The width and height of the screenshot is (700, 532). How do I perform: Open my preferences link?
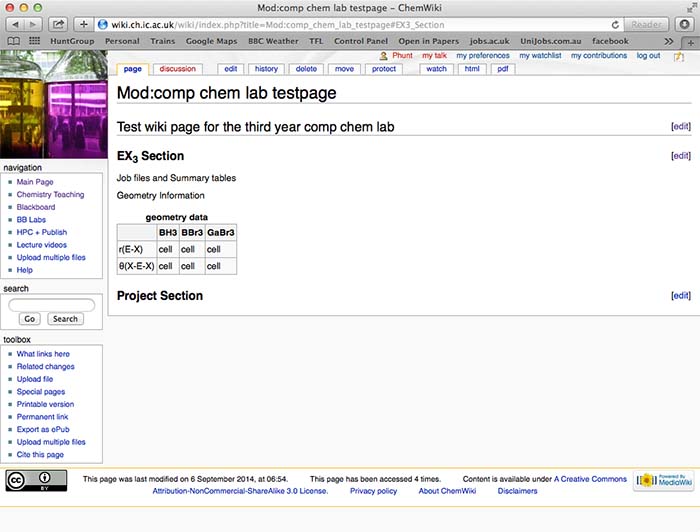(483, 55)
